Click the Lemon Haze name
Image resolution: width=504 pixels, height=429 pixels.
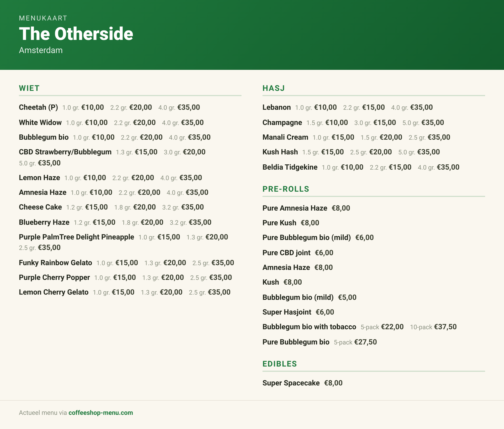point(39,178)
